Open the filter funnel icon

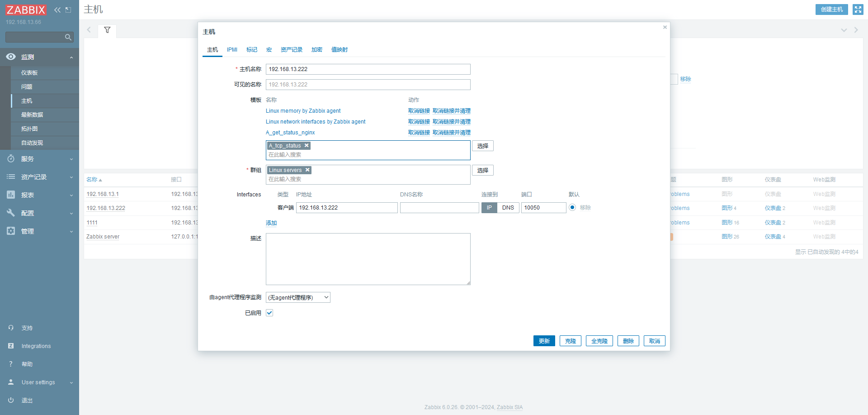coord(107,30)
